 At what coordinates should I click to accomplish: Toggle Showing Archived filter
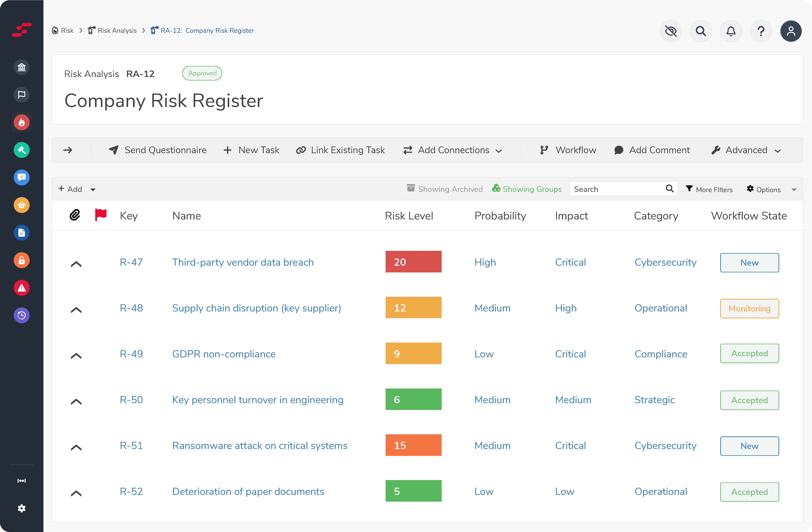[445, 189]
